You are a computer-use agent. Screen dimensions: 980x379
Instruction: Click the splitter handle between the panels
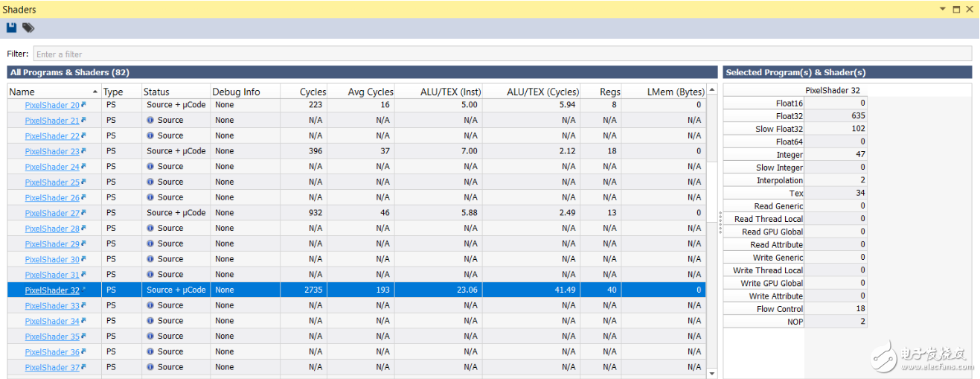click(x=720, y=223)
